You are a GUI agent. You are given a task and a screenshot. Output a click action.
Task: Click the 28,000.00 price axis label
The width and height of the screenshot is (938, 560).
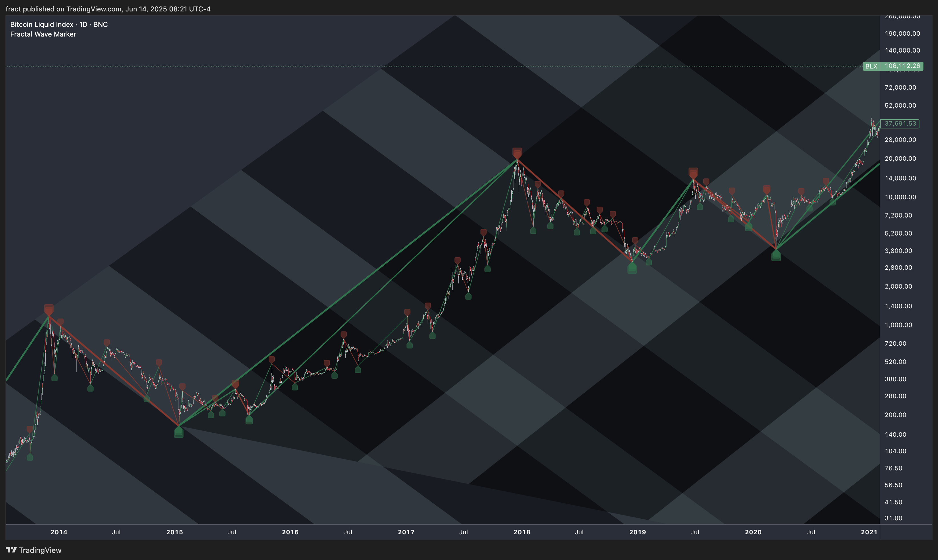(900, 140)
